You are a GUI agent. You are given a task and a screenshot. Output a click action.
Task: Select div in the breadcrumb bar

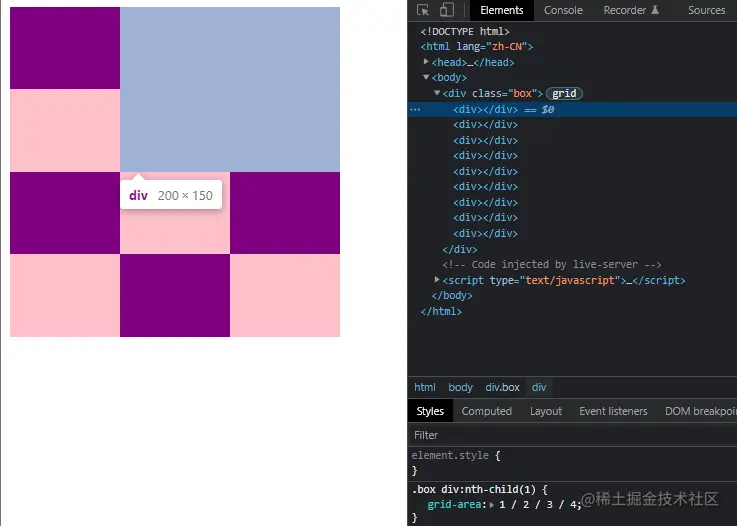coord(539,387)
